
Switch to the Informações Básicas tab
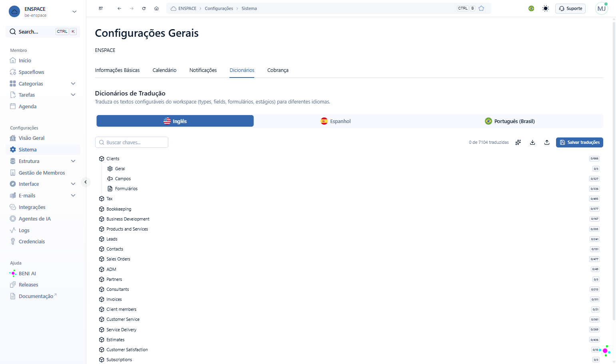click(117, 70)
